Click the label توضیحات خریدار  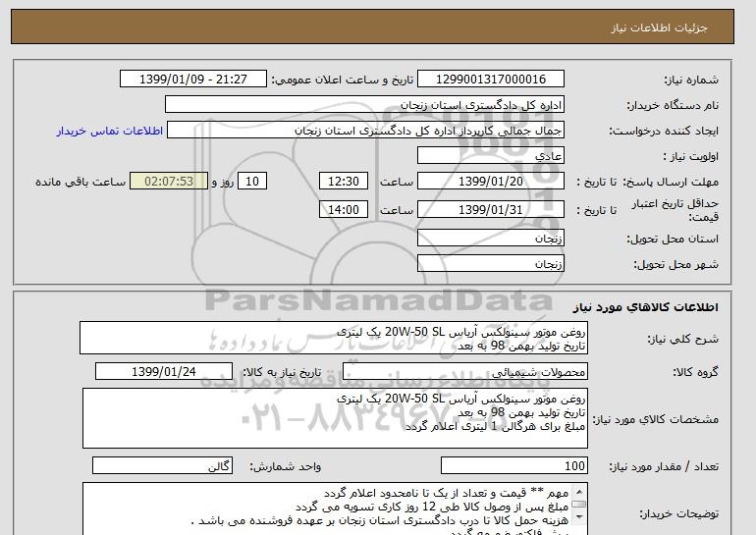click(678, 513)
